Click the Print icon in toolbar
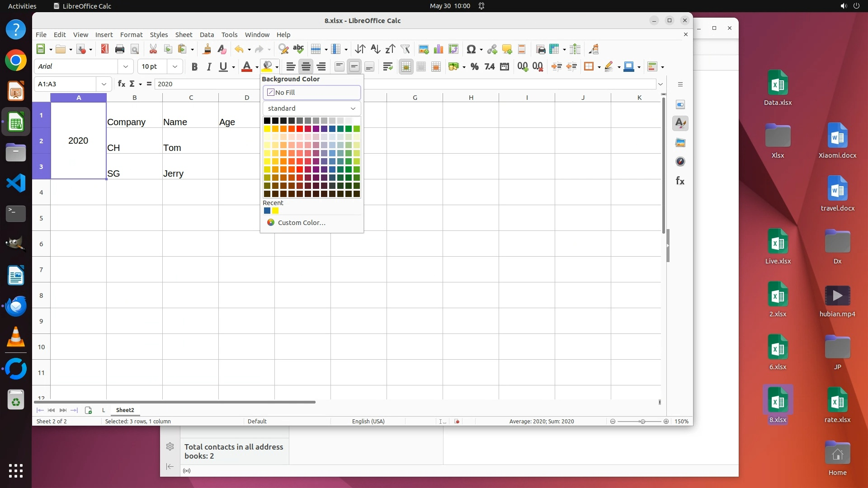 point(119,49)
